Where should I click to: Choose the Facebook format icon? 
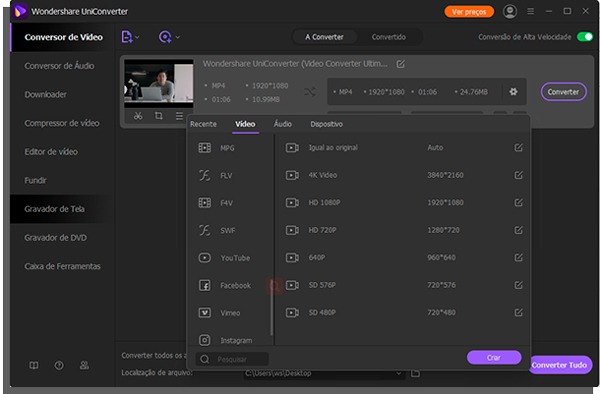(204, 285)
